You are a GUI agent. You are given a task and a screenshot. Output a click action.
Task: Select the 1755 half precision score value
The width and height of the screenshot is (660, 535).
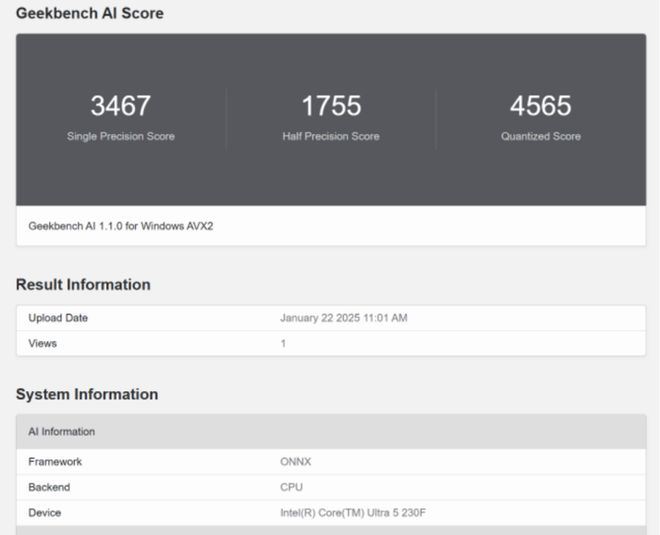point(331,106)
